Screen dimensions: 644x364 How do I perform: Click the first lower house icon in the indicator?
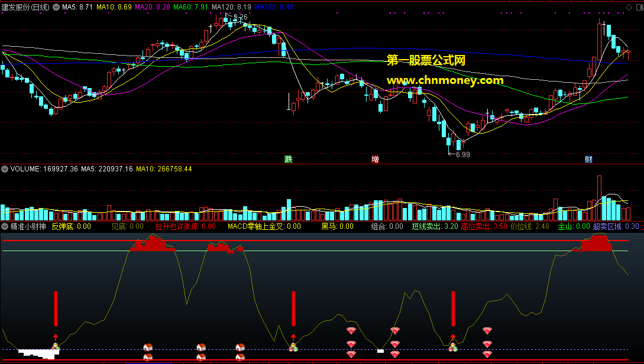coord(148,357)
